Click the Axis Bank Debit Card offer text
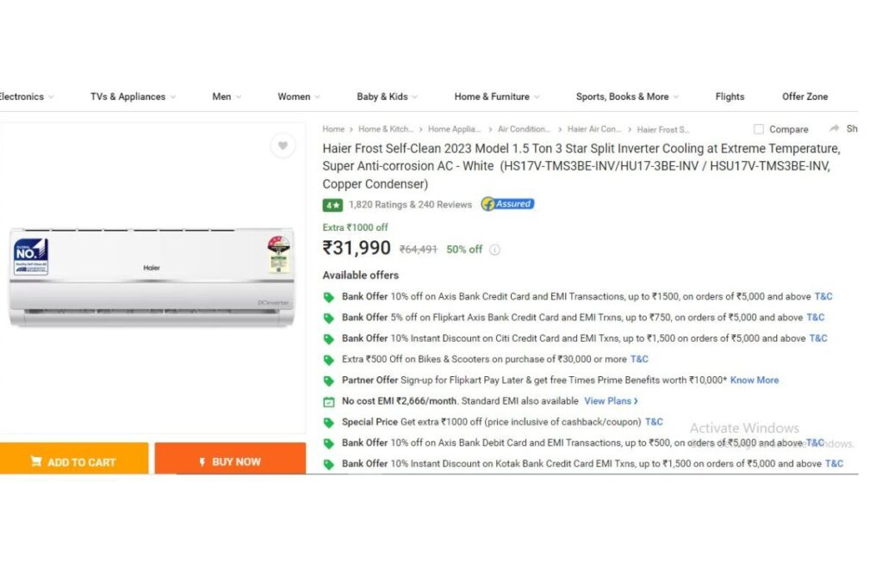 pos(572,443)
